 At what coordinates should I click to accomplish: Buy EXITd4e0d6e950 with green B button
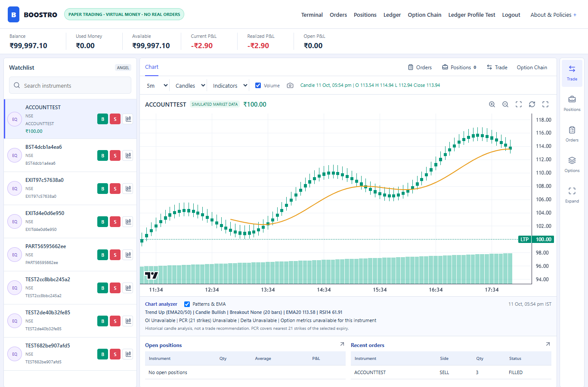coord(102,221)
